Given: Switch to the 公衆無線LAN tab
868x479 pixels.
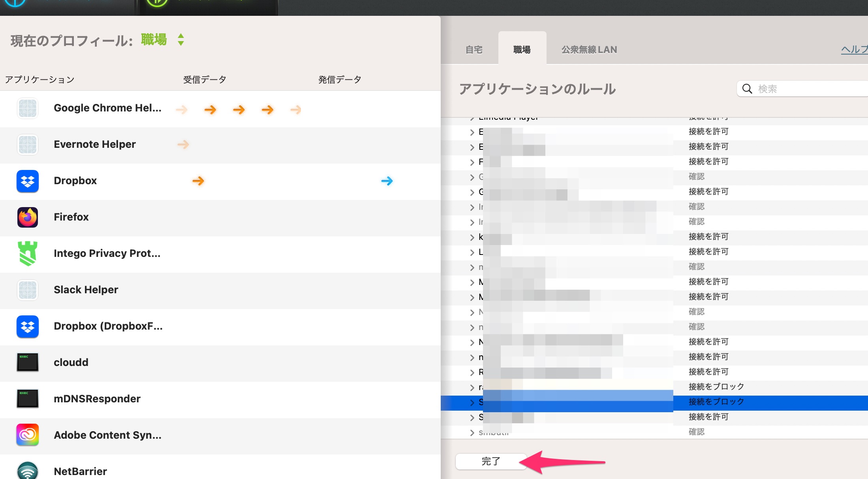Looking at the screenshot, I should [589, 50].
